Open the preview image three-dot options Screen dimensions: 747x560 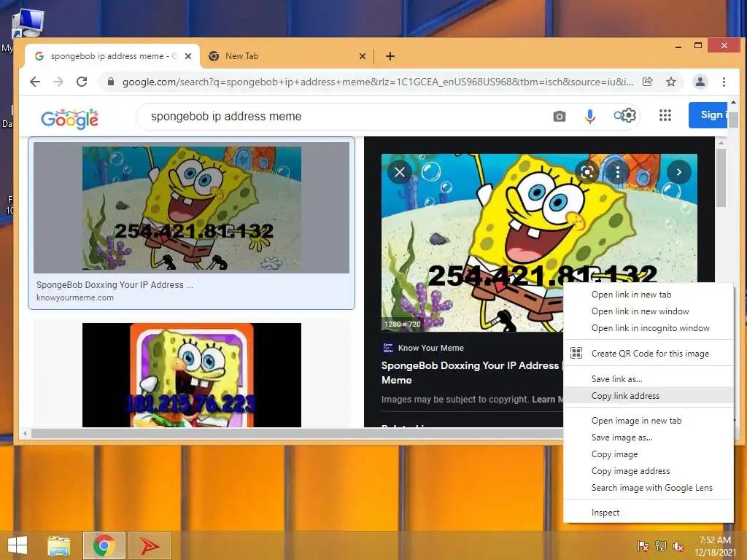point(617,172)
